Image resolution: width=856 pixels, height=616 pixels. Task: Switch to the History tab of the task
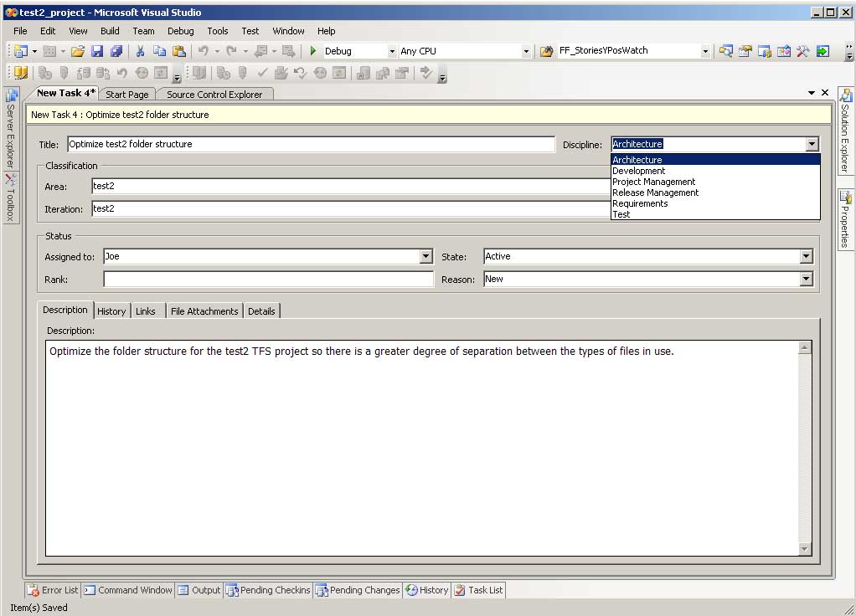(111, 311)
